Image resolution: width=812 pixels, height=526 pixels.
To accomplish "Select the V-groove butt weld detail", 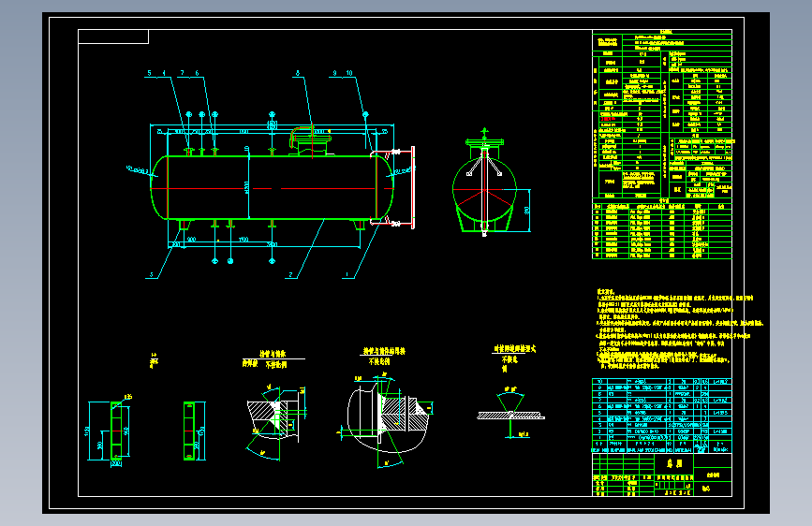I will tap(510, 412).
